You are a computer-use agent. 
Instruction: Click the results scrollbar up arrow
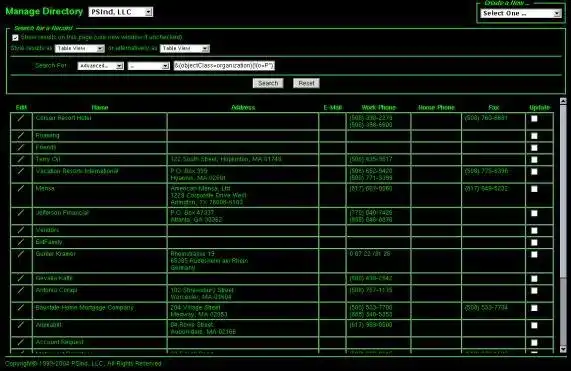[x=563, y=101]
